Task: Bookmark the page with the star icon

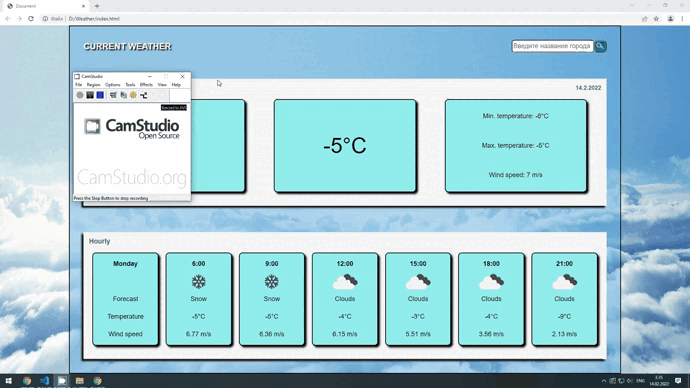Action: pyautogui.click(x=656, y=19)
